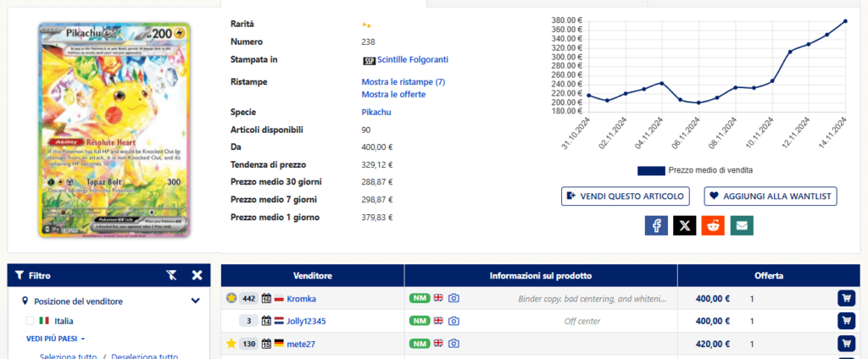This screenshot has height=359, width=868.
Task: Share the card on Reddit
Action: [713, 225]
